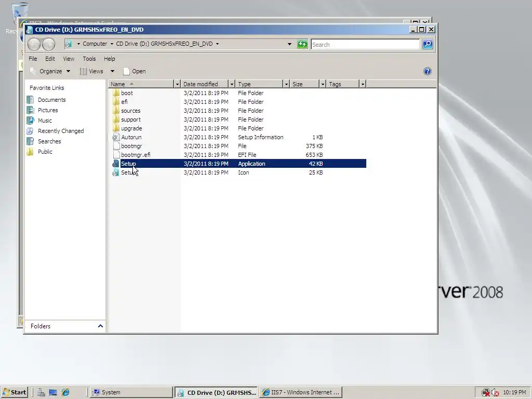Click the Search magnifier button
The width and height of the screenshot is (532, 399).
pyautogui.click(x=428, y=44)
